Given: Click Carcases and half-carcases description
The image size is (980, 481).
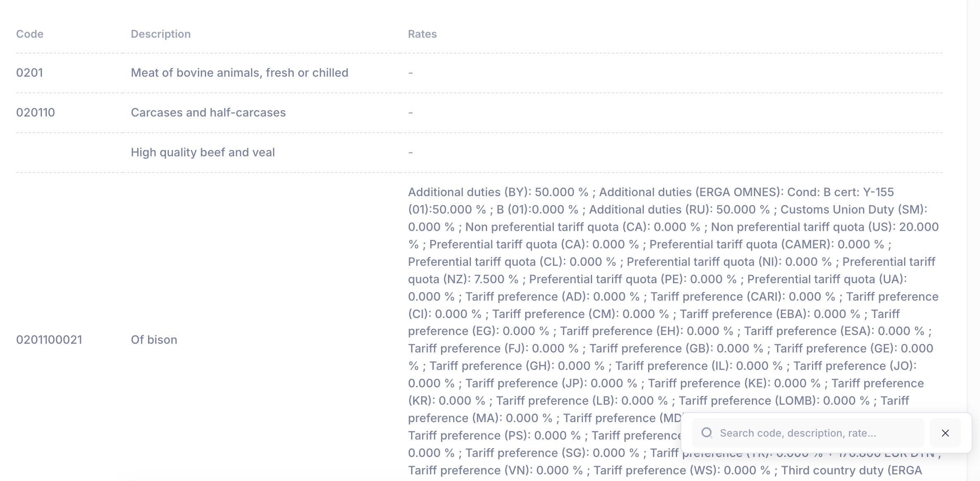Looking at the screenshot, I should point(208,112).
